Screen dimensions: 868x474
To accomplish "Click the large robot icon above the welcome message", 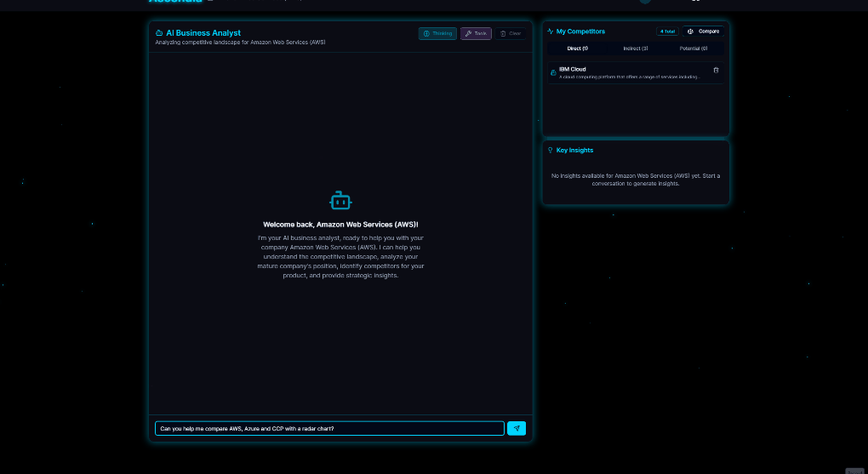I will click(x=340, y=201).
